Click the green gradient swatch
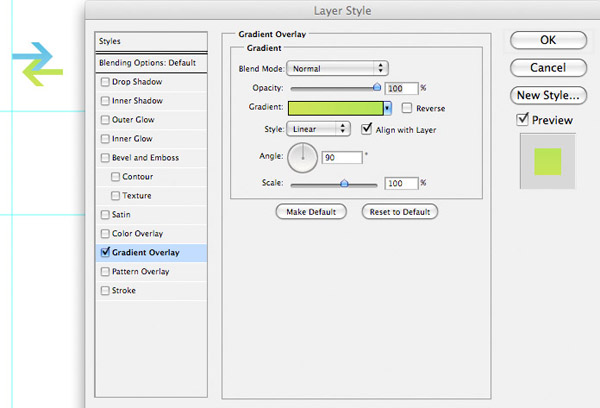The image size is (600, 408). click(x=336, y=108)
